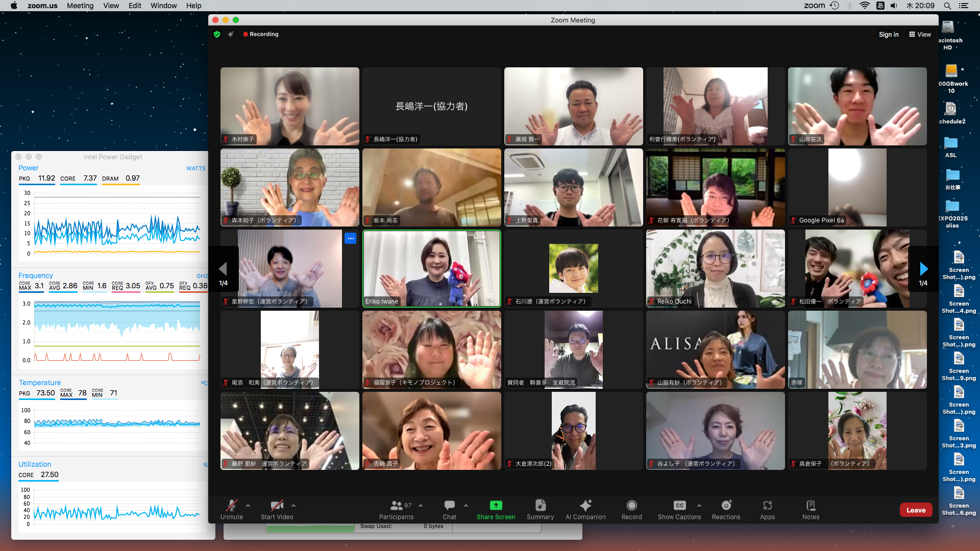Open the Notes icon
This screenshot has height=551, width=980.
click(x=811, y=506)
